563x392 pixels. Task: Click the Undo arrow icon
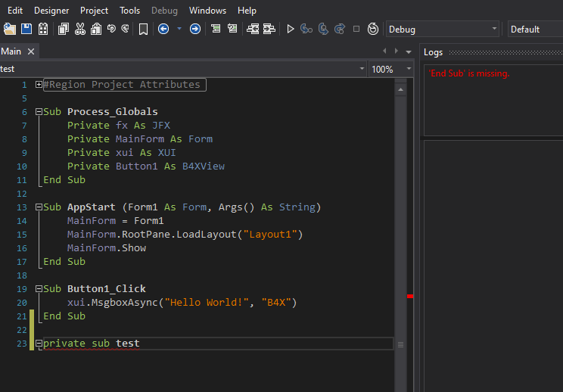point(111,29)
